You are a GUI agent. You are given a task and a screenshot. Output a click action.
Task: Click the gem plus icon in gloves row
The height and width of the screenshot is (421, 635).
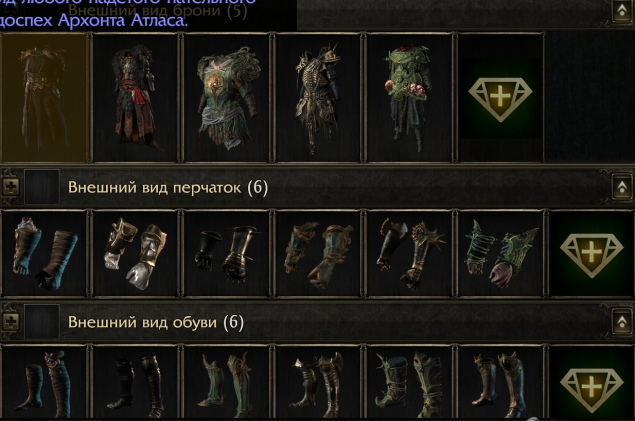click(x=592, y=253)
